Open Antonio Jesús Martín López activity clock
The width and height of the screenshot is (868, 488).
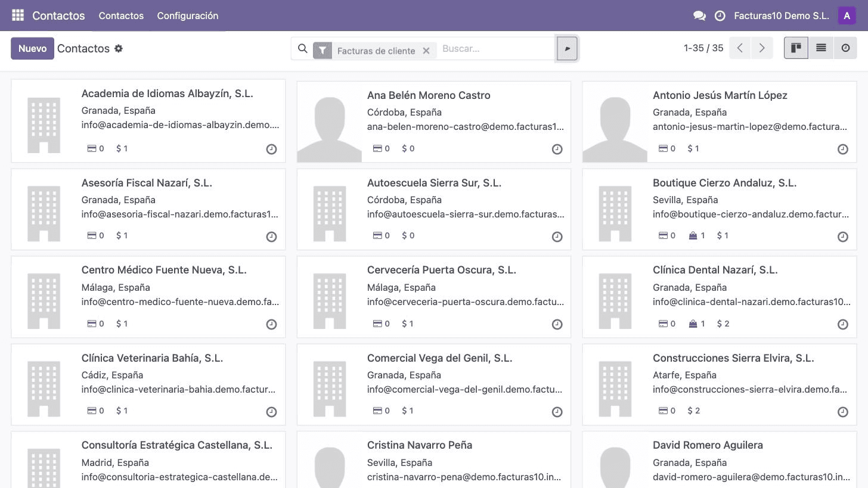point(842,150)
